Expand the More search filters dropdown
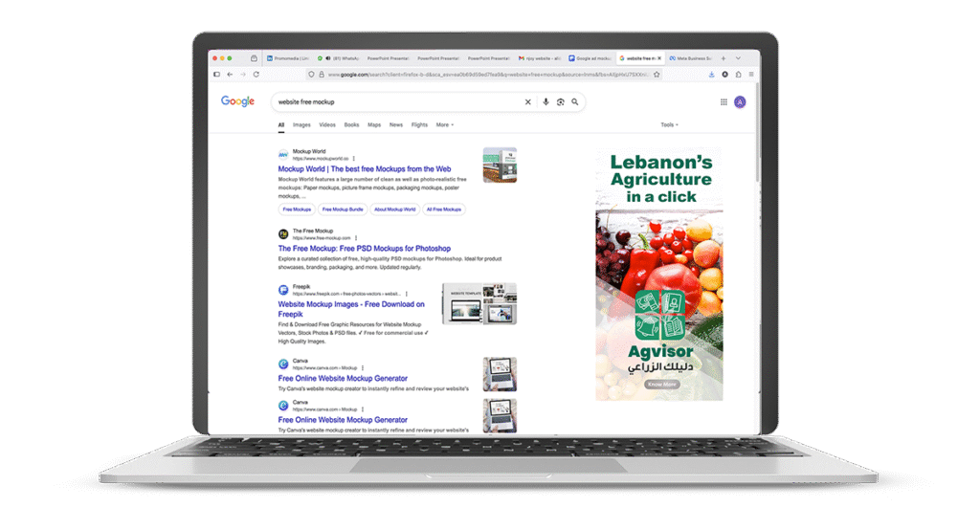This screenshot has height=530, width=980. (444, 124)
